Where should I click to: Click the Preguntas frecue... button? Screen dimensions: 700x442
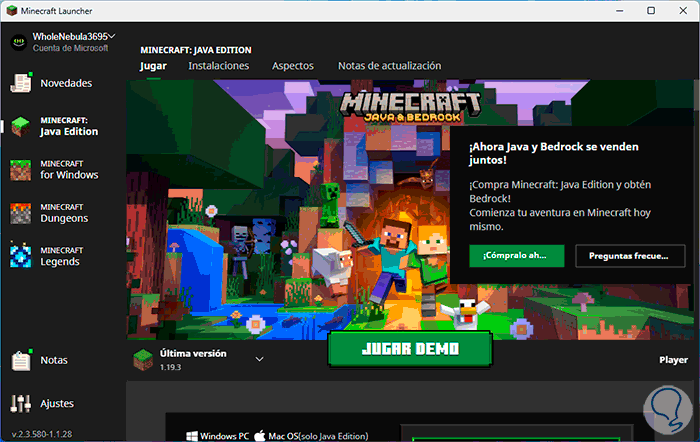[x=630, y=256]
